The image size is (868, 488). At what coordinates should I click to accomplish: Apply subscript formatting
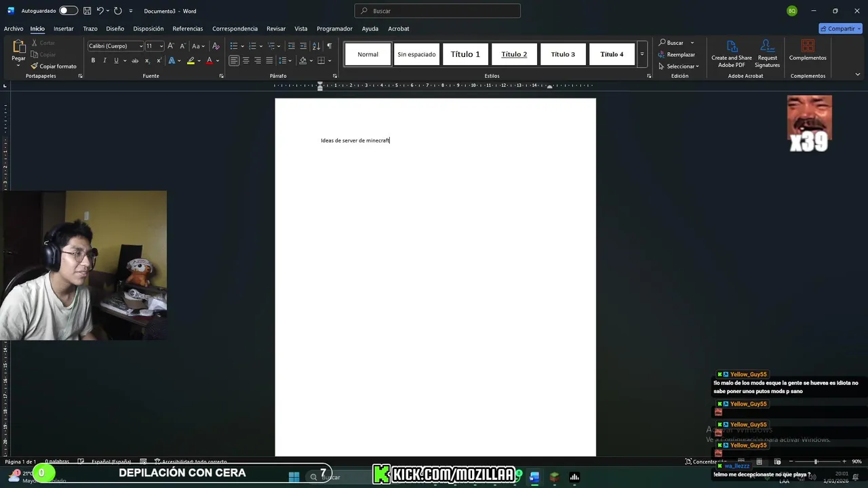[146, 60]
